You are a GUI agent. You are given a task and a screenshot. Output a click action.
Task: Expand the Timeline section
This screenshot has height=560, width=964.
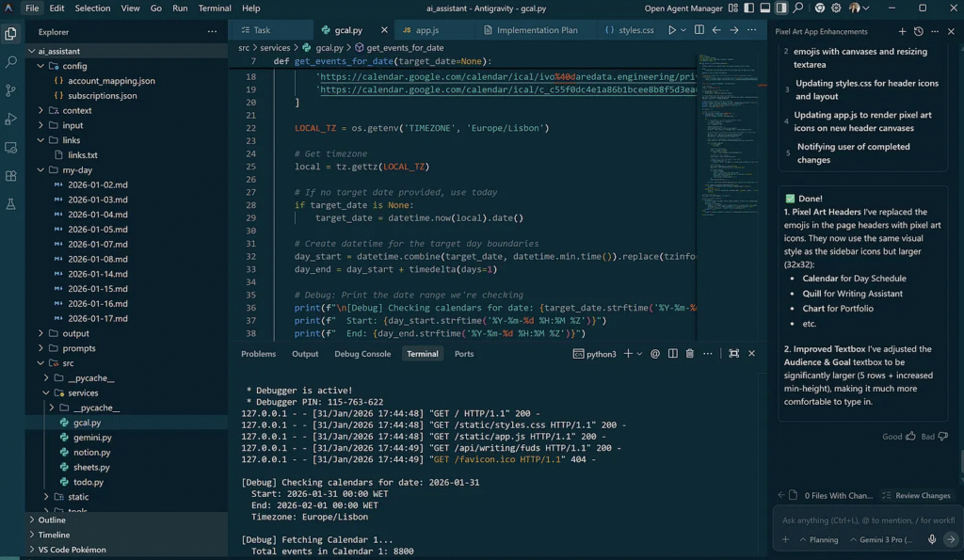click(x=54, y=535)
